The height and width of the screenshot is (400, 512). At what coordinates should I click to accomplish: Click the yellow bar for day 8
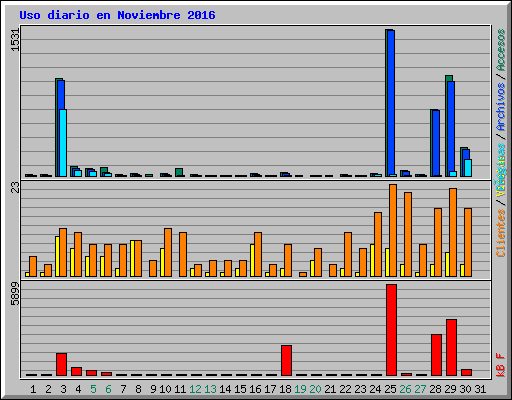[x=132, y=258]
